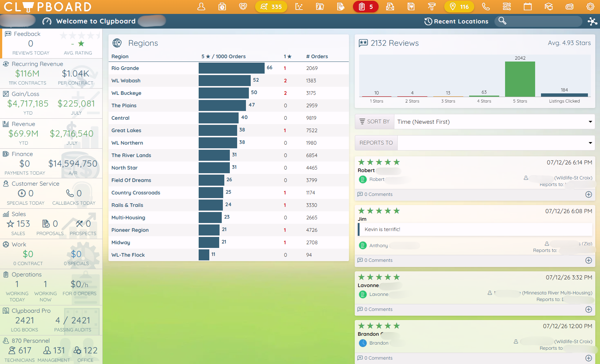The image size is (600, 364).
Task: Open the calendar icon in top toolbar
Action: [527, 7]
